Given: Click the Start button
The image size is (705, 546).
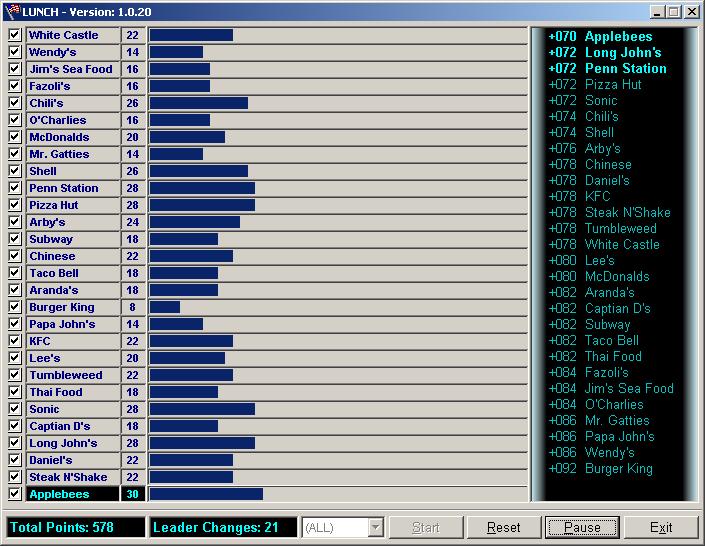Looking at the screenshot, I should [426, 527].
